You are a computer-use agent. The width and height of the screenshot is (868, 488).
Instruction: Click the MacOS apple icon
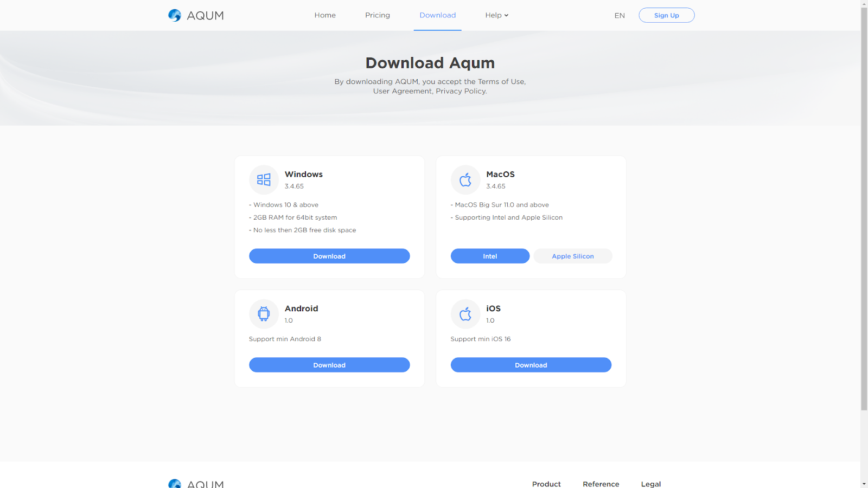tap(465, 180)
